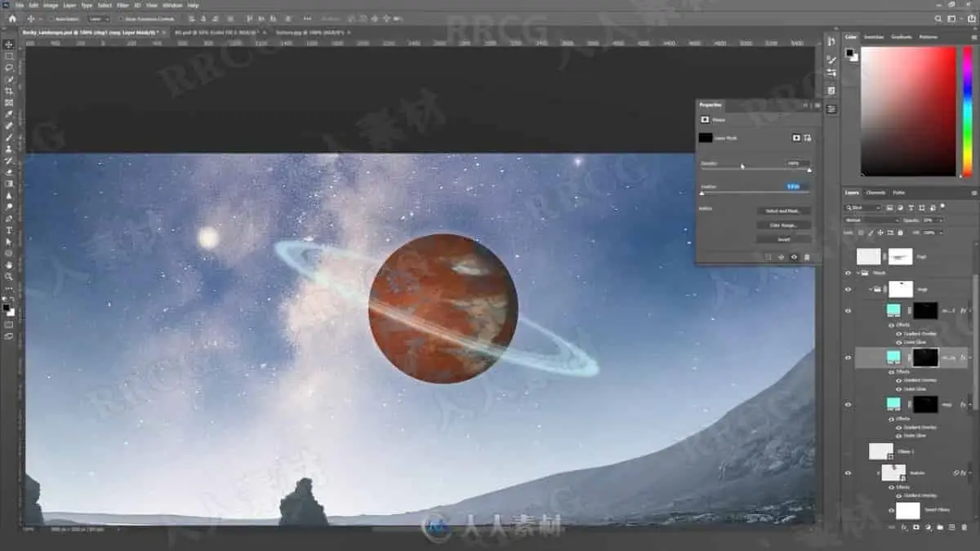Click the Feather value input field
Image resolution: width=980 pixels, height=551 pixels.
[795, 186]
